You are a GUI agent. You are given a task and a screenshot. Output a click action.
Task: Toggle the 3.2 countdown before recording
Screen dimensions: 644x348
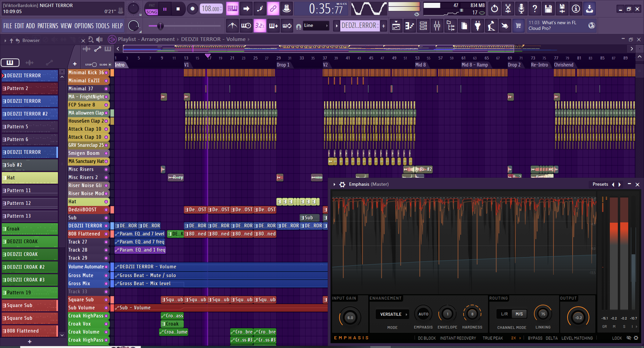(x=260, y=25)
